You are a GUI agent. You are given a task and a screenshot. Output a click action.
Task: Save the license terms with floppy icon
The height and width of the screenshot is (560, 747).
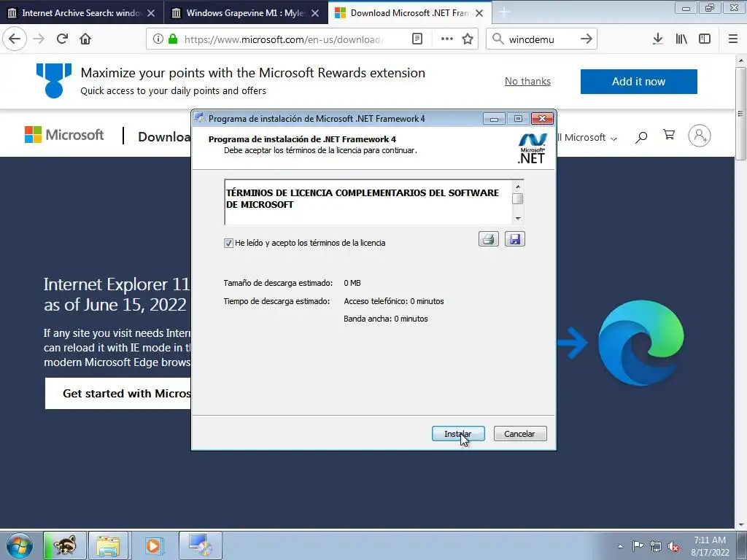[x=515, y=239]
